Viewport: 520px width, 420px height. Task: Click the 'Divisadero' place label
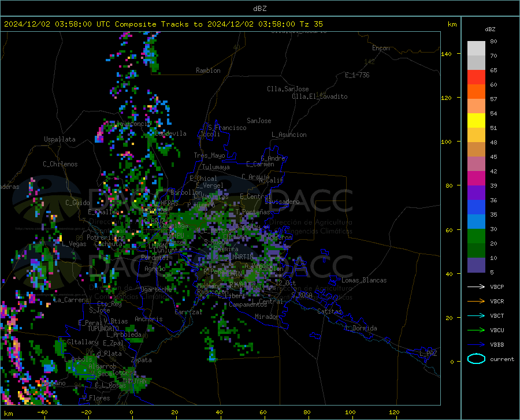[282, 202]
